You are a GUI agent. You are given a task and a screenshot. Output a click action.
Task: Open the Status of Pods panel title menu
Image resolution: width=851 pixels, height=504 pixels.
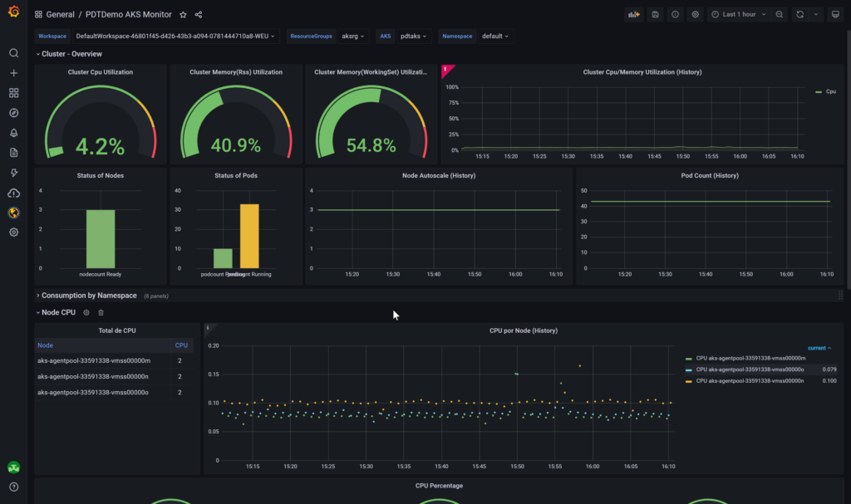tap(236, 175)
